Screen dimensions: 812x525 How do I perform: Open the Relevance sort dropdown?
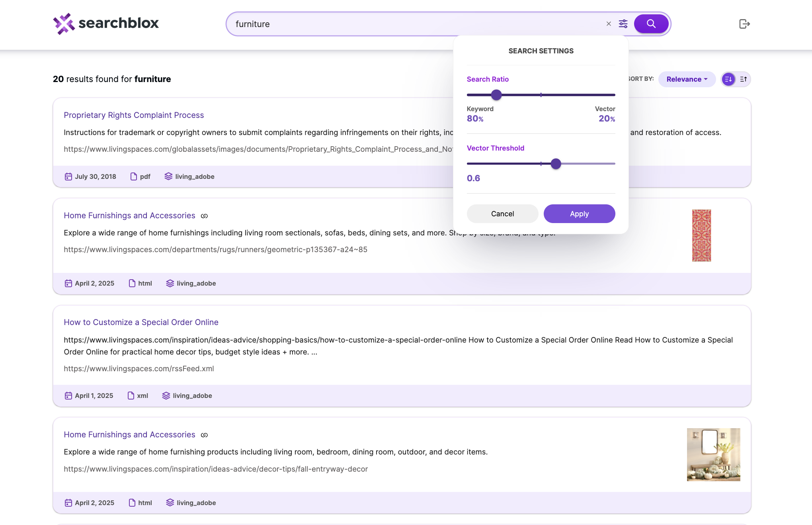[x=687, y=79]
